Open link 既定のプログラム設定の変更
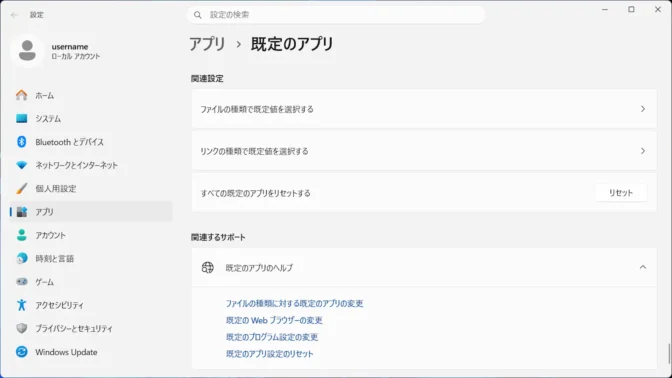Image resolution: width=672 pixels, height=378 pixels. coord(272,337)
